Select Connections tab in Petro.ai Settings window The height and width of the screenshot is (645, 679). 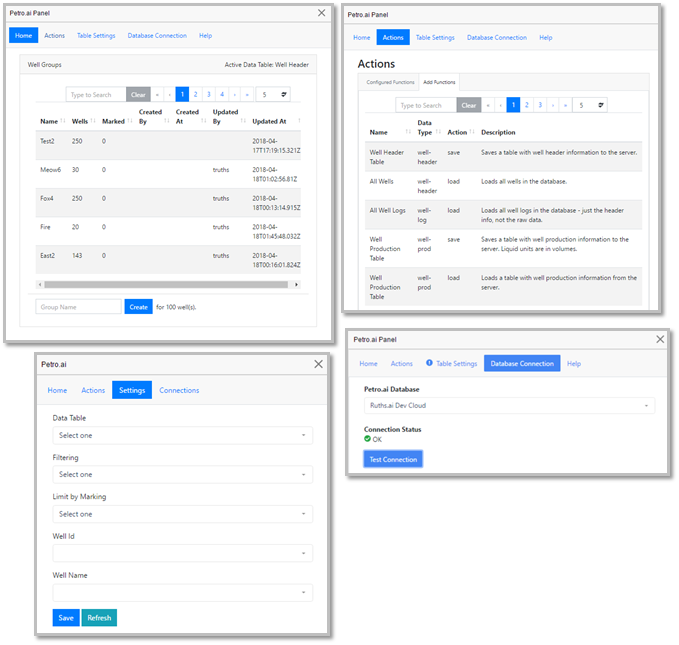click(179, 390)
